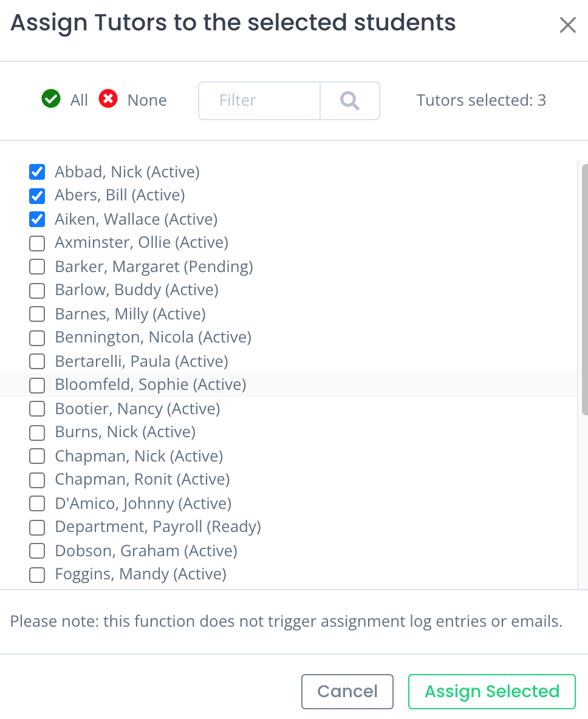The height and width of the screenshot is (719, 588).
Task: Check the Barnes, Milly checkbox
Action: pos(37,314)
